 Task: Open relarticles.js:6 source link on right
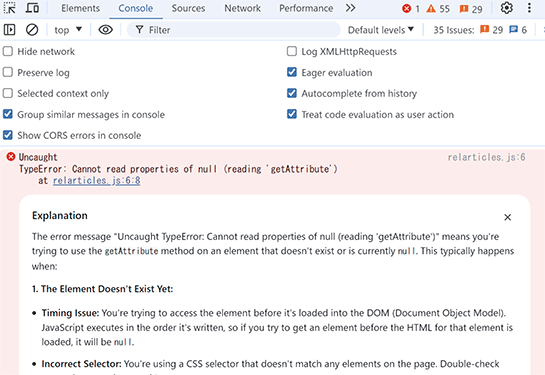coord(486,157)
